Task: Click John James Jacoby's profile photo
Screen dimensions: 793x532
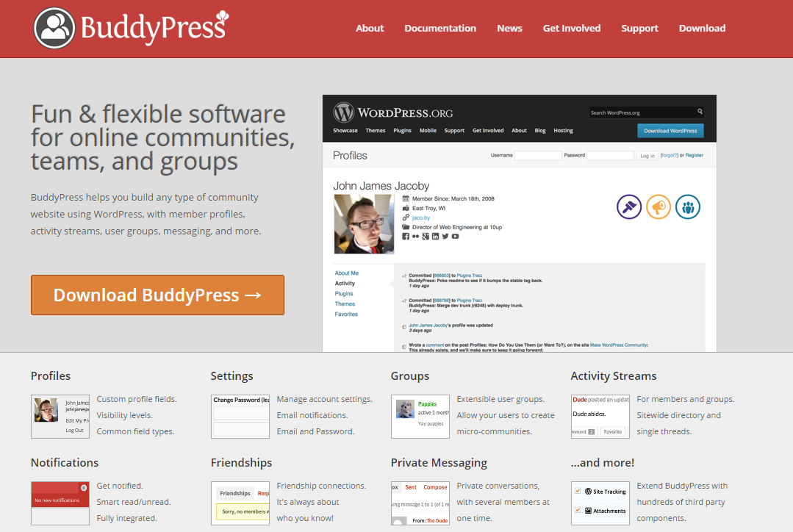Action: tap(364, 224)
